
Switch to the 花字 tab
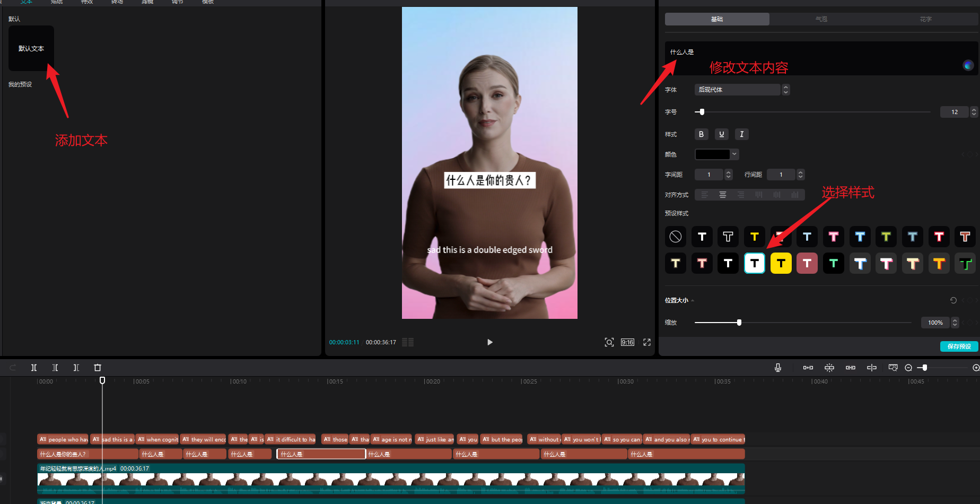926,19
